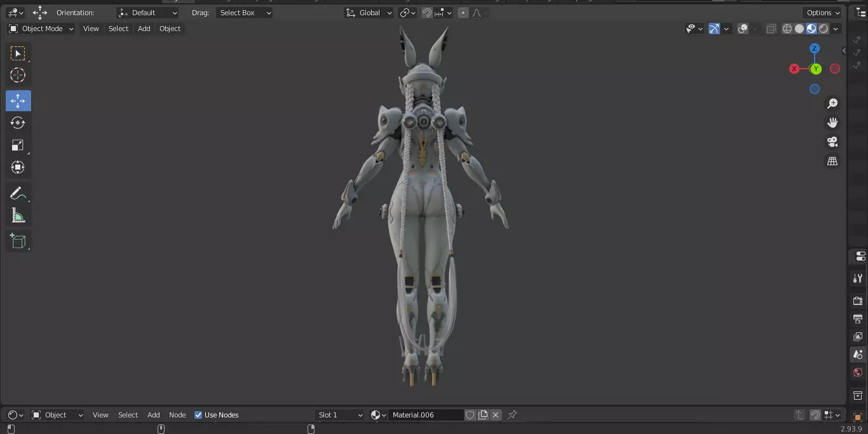Toggle snapping magnet in 3D header

point(427,13)
